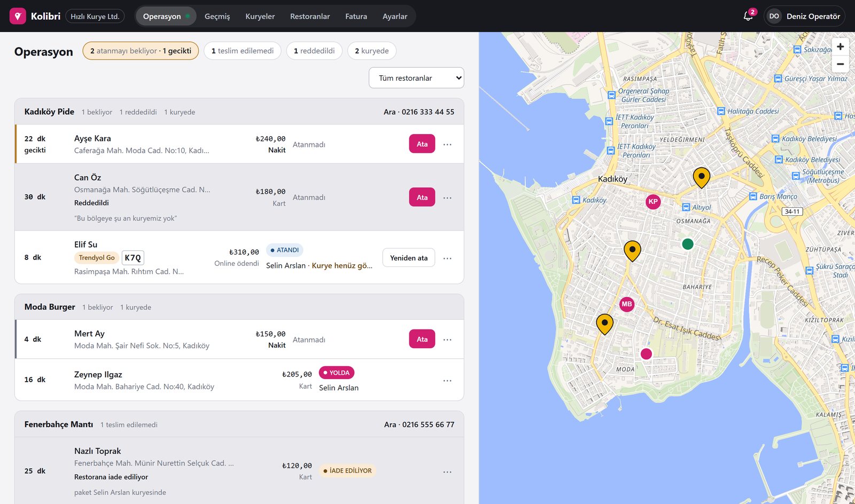Toggle the '2 atanmayı bekliyor' filter
The width and height of the screenshot is (855, 504).
pyautogui.click(x=141, y=51)
